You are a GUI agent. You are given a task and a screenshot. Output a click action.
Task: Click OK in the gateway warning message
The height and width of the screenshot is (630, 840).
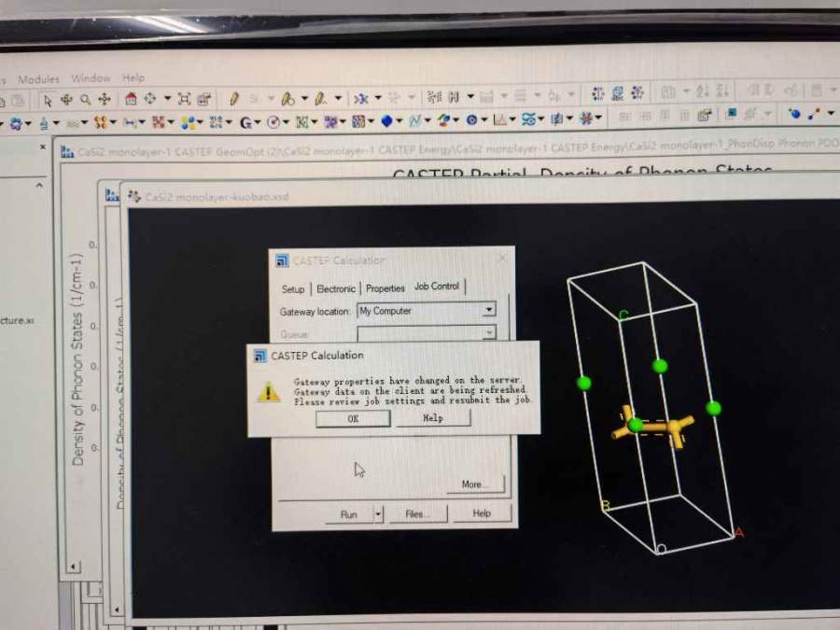coord(353,418)
